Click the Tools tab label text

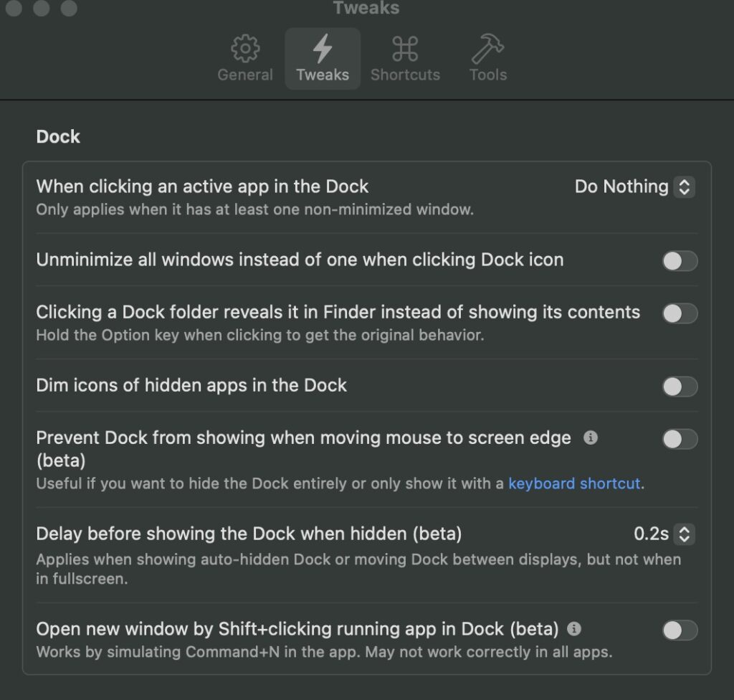[x=488, y=75]
